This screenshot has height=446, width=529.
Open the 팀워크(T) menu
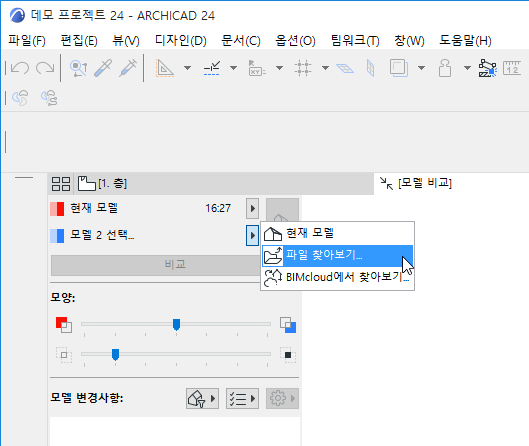355,41
